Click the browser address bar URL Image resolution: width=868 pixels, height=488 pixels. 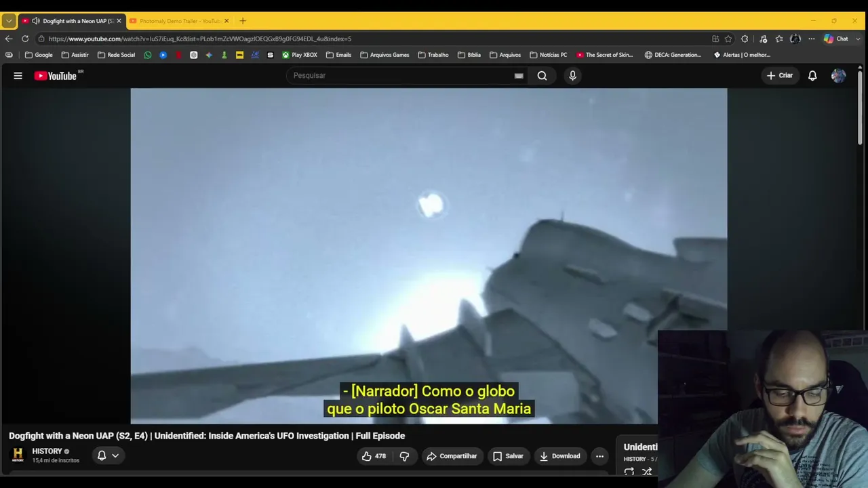(200, 39)
